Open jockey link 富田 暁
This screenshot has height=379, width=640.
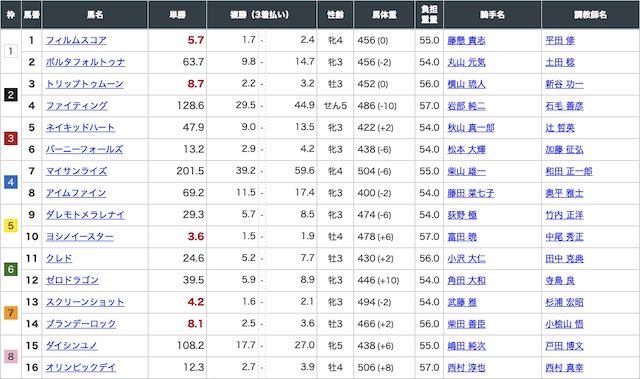pos(462,237)
